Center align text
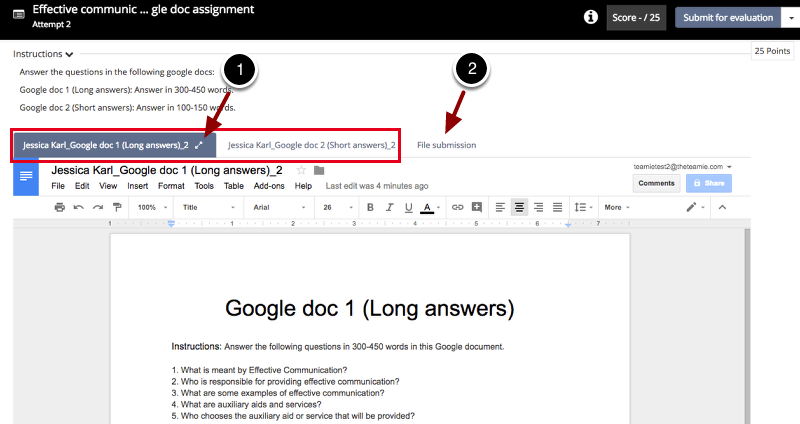Viewport: 800px width, 424px height. (519, 207)
